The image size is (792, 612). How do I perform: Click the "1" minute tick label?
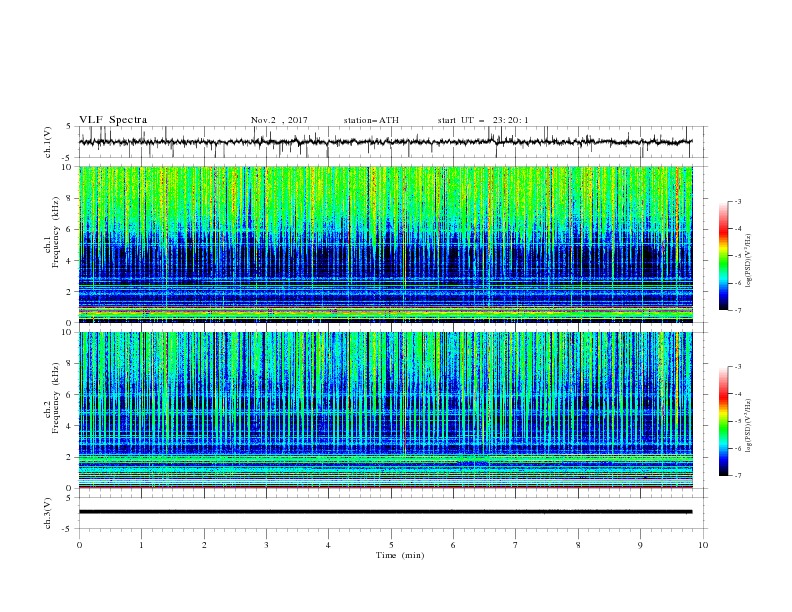pos(141,545)
